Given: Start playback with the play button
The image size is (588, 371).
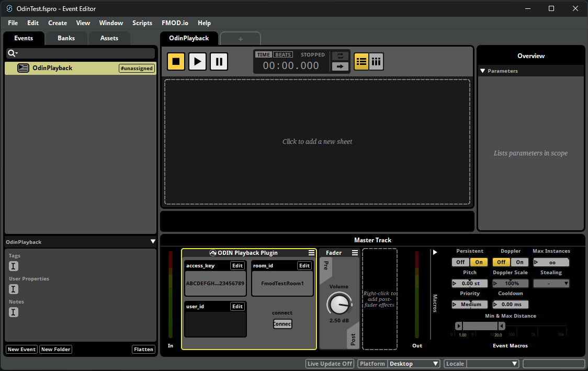Looking at the screenshot, I should [x=198, y=62].
